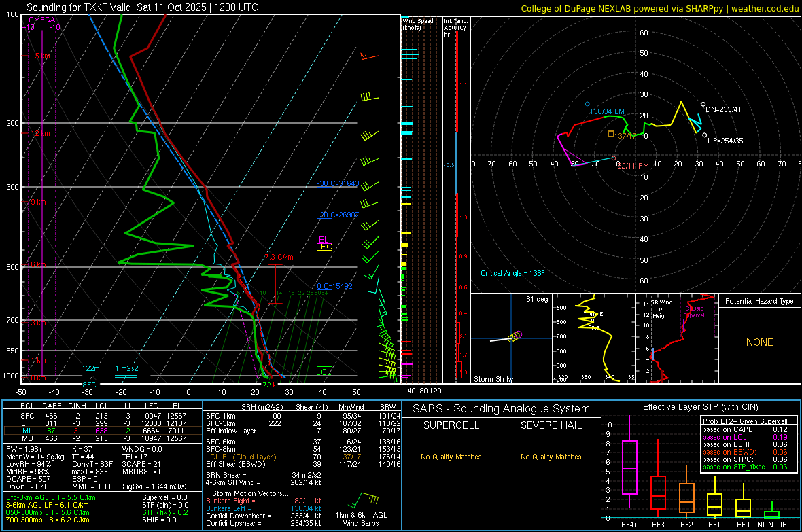Click the based on LCL: probability line
This screenshot has width=802, height=532.
[745, 437]
